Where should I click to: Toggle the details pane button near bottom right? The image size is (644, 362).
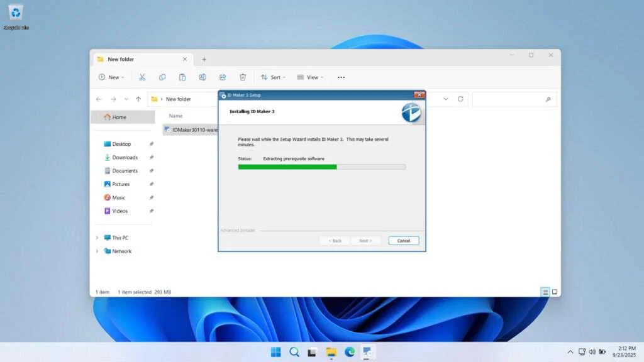point(555,291)
